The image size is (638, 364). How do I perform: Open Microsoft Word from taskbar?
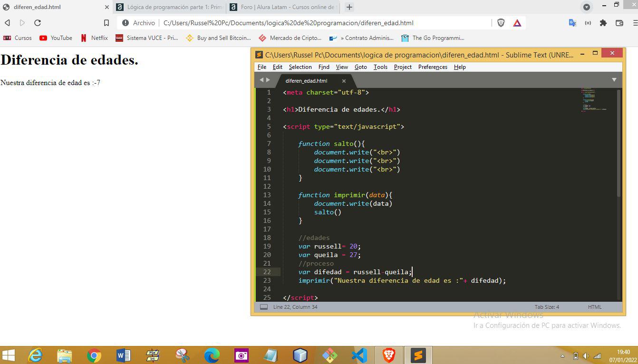click(x=124, y=355)
